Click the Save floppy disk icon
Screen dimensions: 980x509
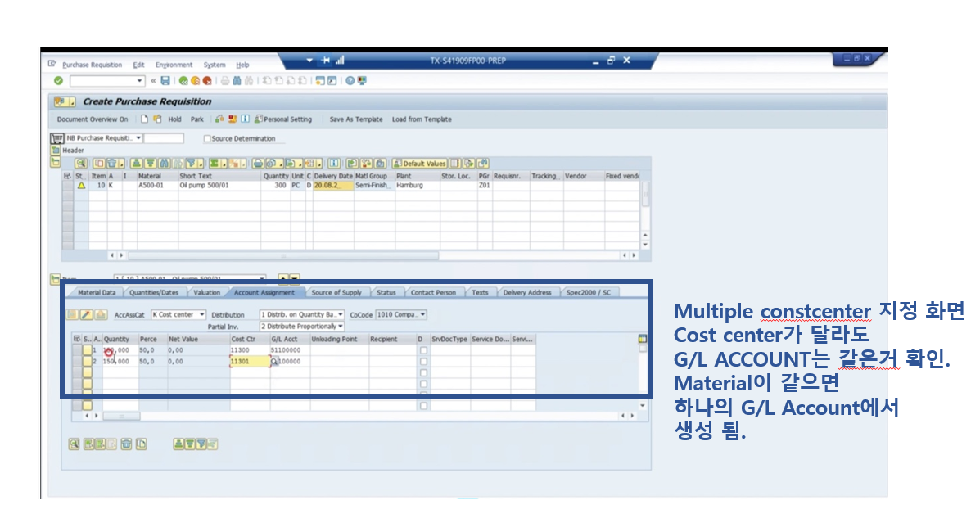pos(165,80)
